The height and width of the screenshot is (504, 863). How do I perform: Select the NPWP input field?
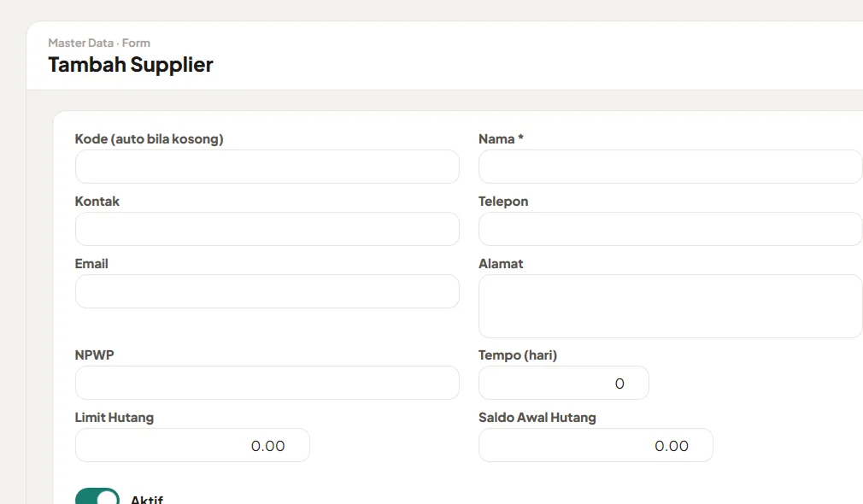(267, 383)
